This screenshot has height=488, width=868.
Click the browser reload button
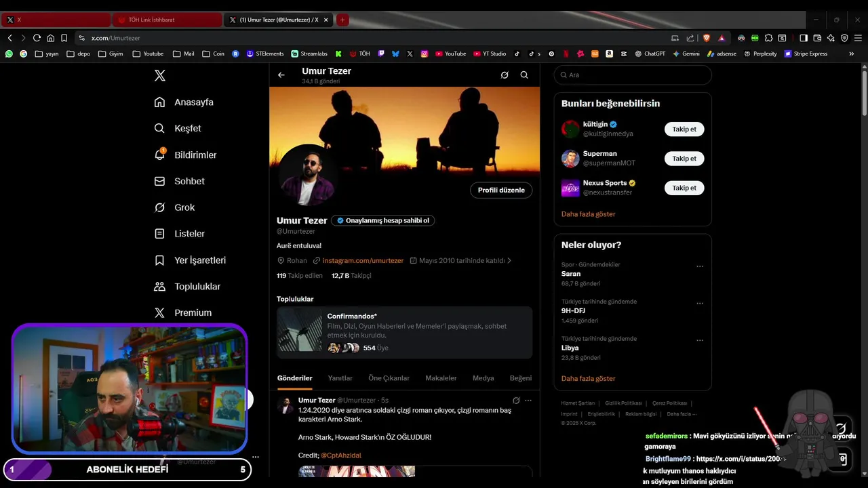click(37, 38)
